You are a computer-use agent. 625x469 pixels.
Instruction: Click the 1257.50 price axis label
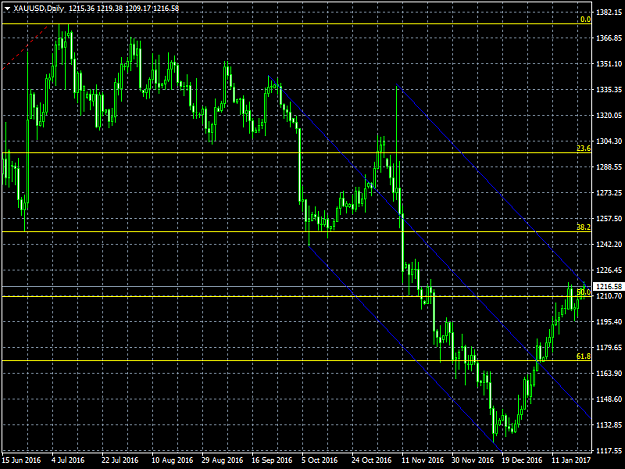(609, 218)
